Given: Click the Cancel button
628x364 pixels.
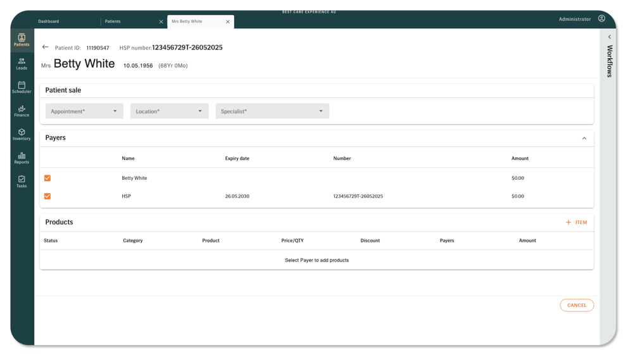Looking at the screenshot, I should tap(577, 305).
